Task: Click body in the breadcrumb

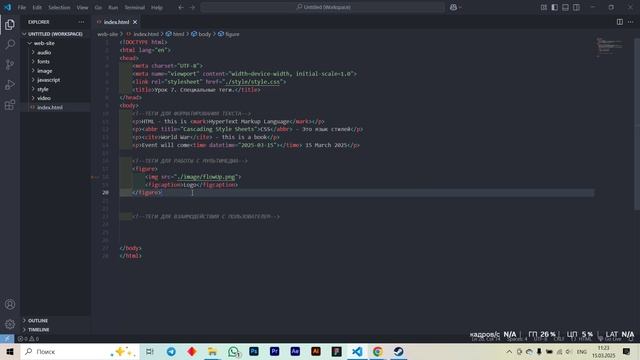Action: 204,34
